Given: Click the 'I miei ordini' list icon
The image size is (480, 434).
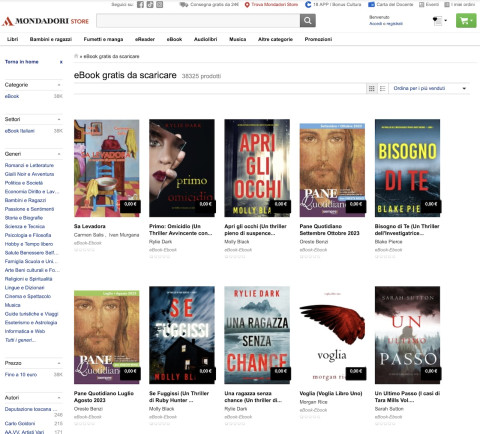Looking at the screenshot, I should (447, 5).
